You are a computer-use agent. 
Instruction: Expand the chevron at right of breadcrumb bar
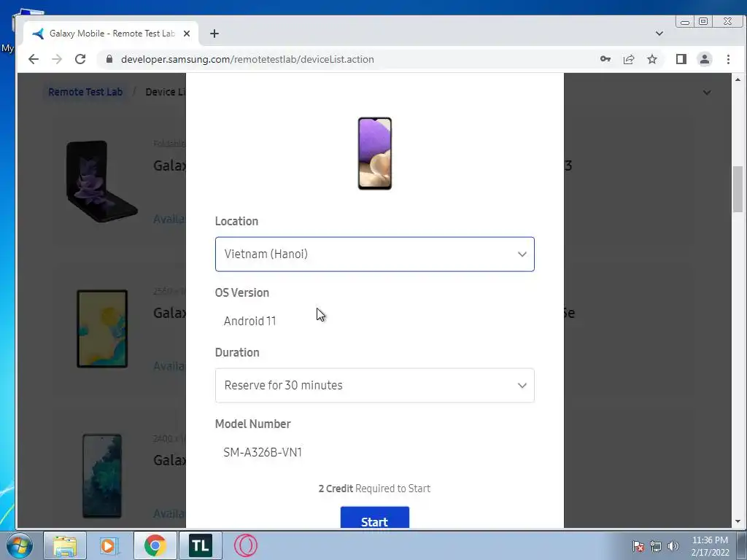pyautogui.click(x=707, y=93)
